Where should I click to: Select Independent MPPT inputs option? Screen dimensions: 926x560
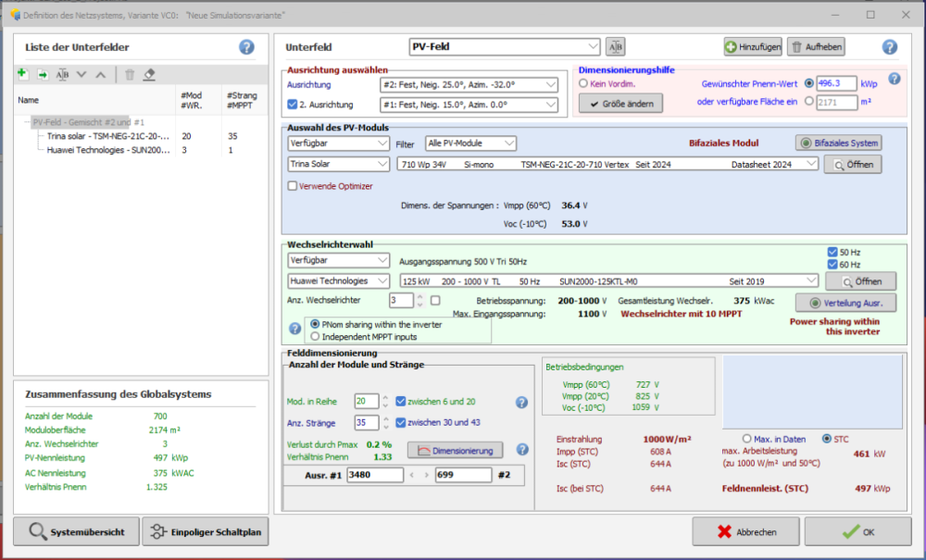click(x=315, y=336)
